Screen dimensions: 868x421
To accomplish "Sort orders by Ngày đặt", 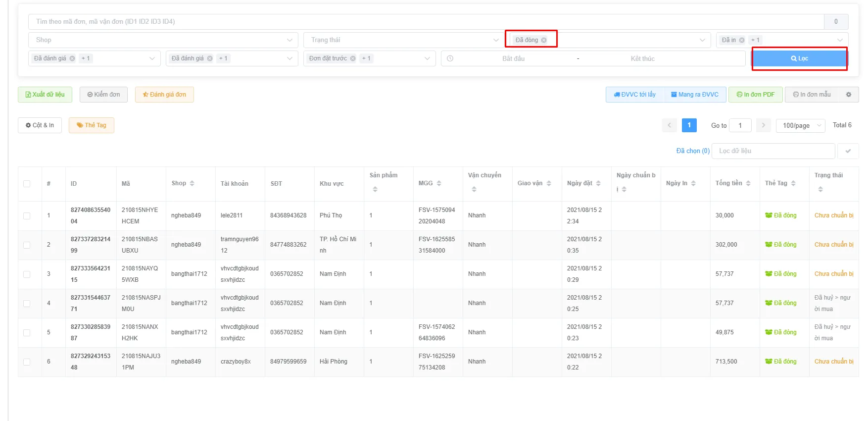I will (598, 183).
